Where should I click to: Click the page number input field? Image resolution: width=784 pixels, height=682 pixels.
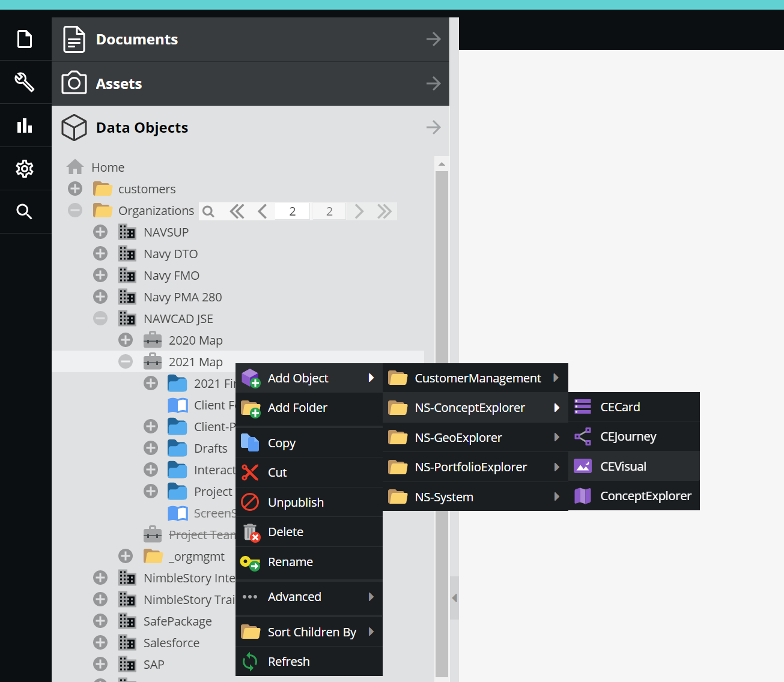(293, 211)
